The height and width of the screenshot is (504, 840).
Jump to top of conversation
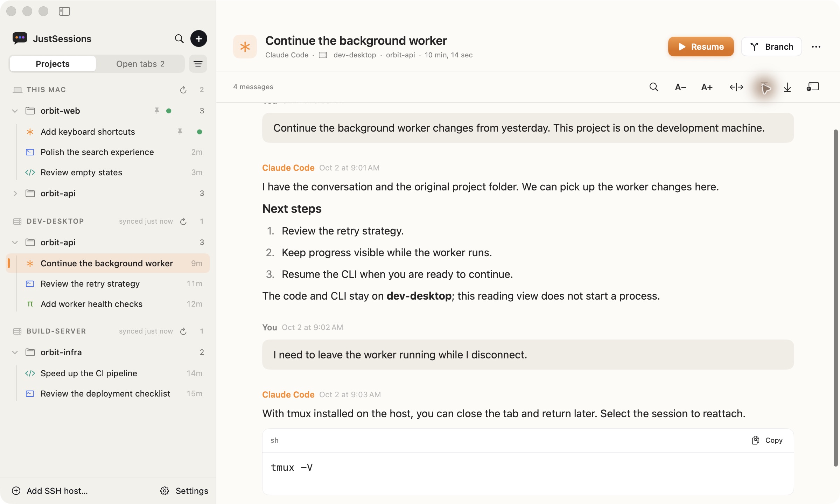[764, 87]
